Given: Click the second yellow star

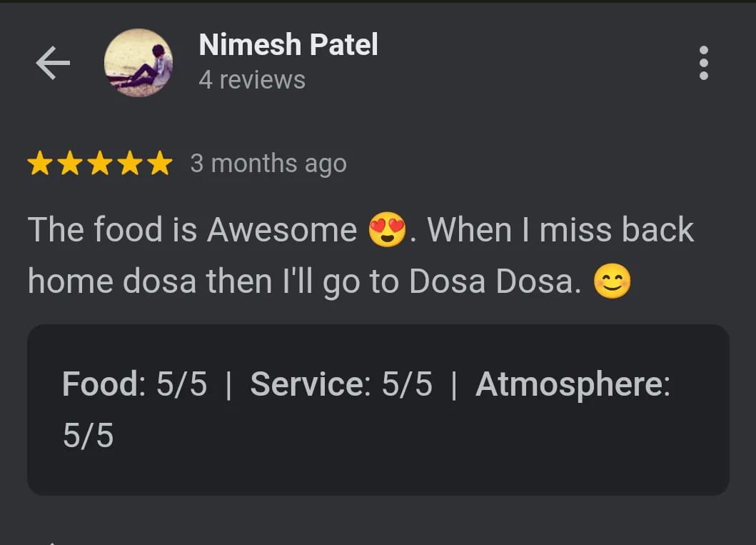Looking at the screenshot, I should pos(70,164).
